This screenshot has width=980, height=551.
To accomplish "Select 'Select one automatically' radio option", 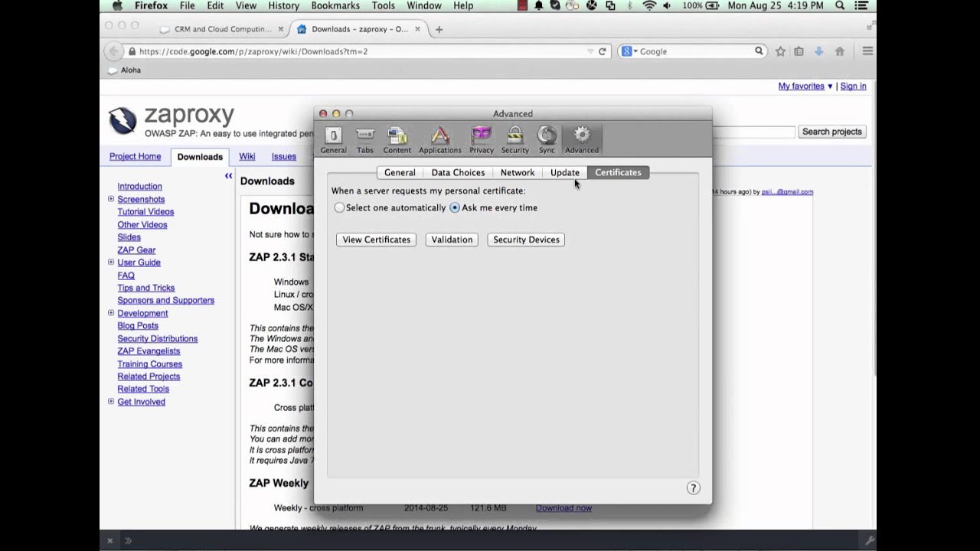I will [x=339, y=207].
